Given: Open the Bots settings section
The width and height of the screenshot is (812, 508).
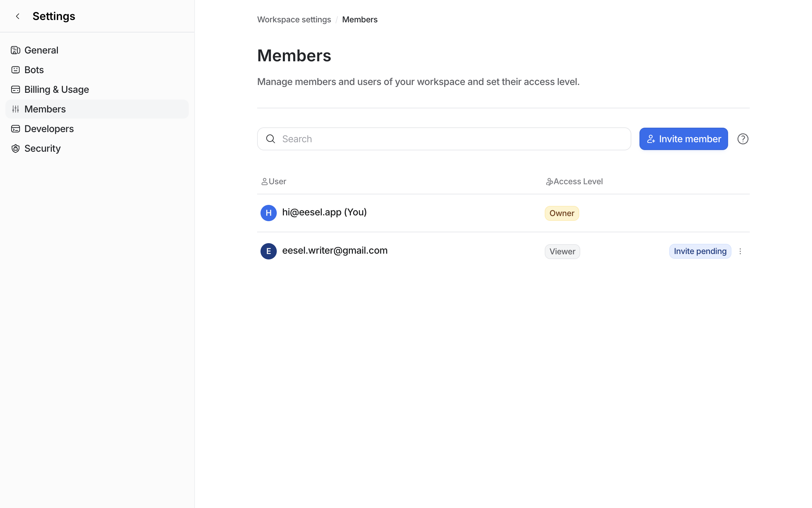Looking at the screenshot, I should pos(97,70).
